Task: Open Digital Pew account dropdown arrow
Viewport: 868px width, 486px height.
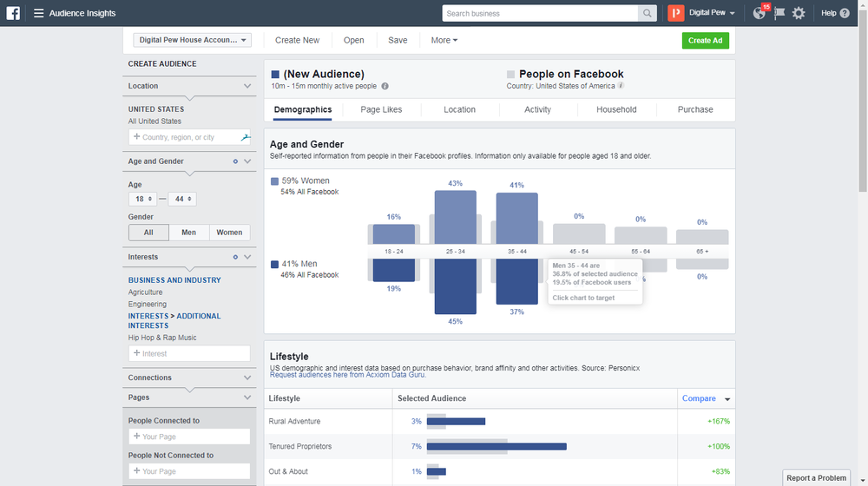Action: pyautogui.click(x=733, y=13)
